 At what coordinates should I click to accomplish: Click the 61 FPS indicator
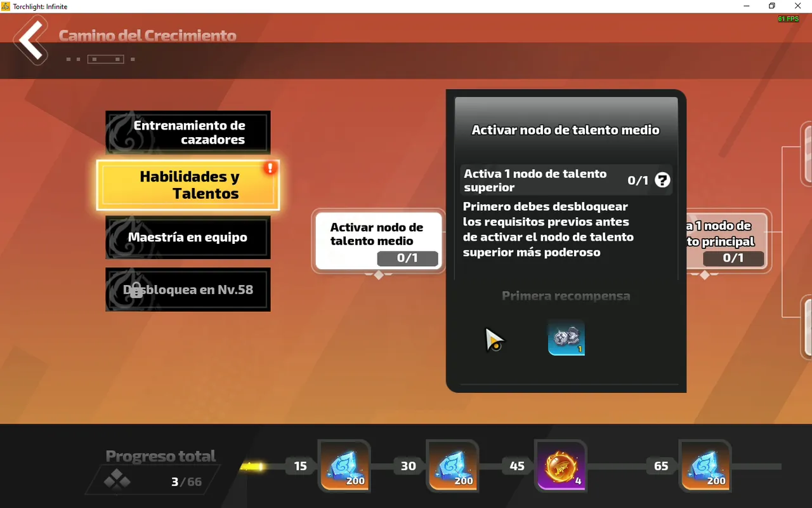click(x=789, y=19)
